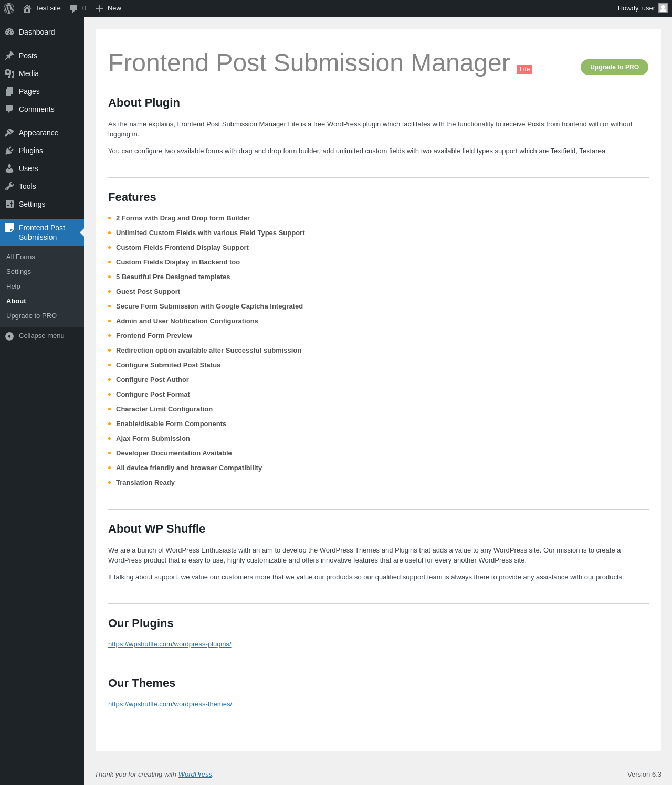Open the Test site home icon

pyautogui.click(x=27, y=8)
